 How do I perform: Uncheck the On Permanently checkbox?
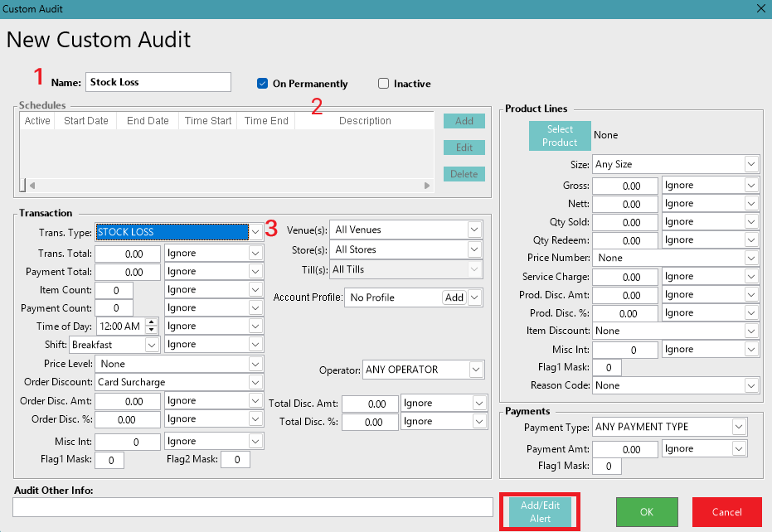(262, 84)
